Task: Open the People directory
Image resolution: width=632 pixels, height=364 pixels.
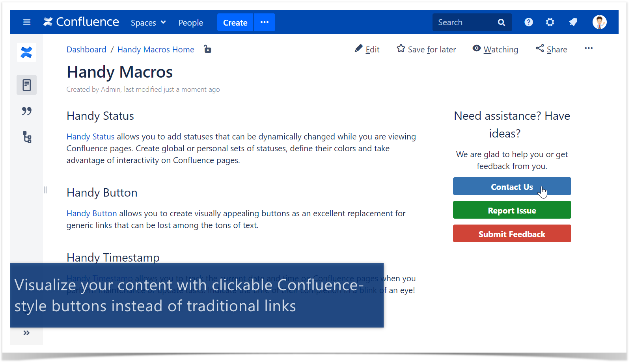Action: click(x=191, y=23)
